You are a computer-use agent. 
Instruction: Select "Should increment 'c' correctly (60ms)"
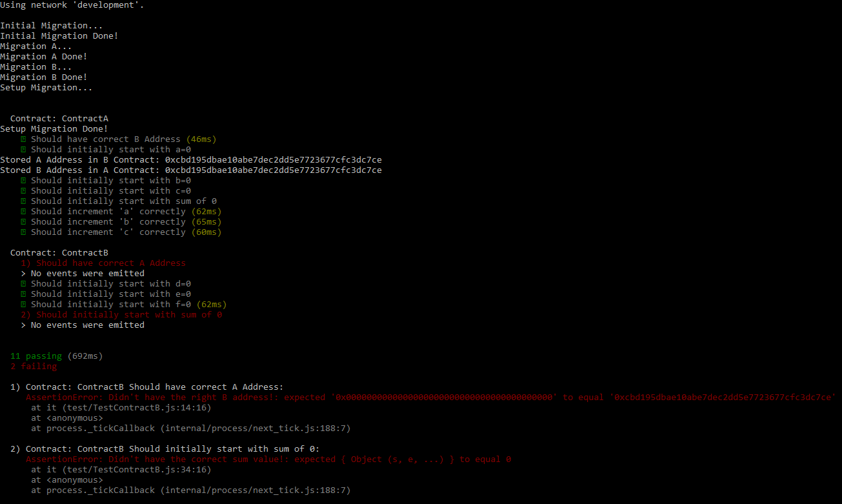click(121, 232)
